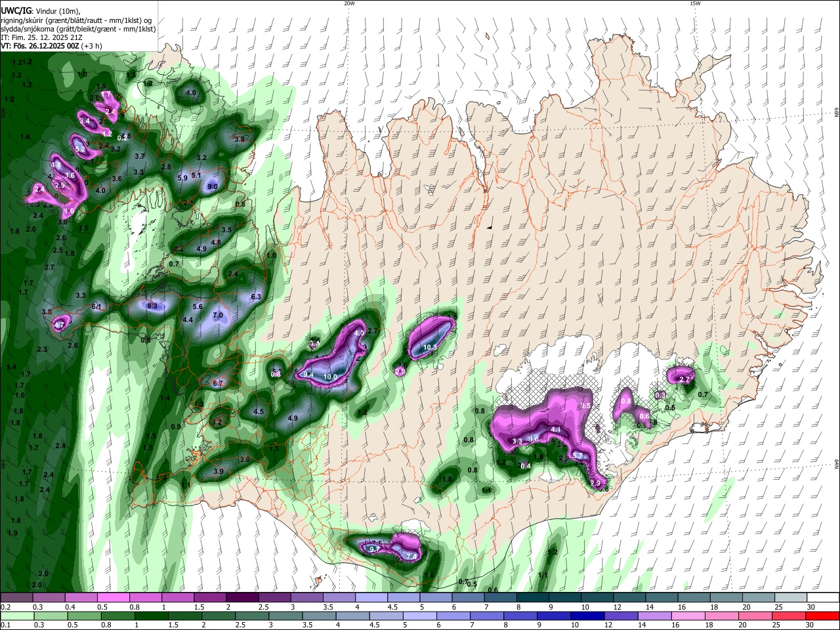Screen dimensions: 840x630
Task: Click the 7.0 precipitation value on the map
Action: coord(218,315)
